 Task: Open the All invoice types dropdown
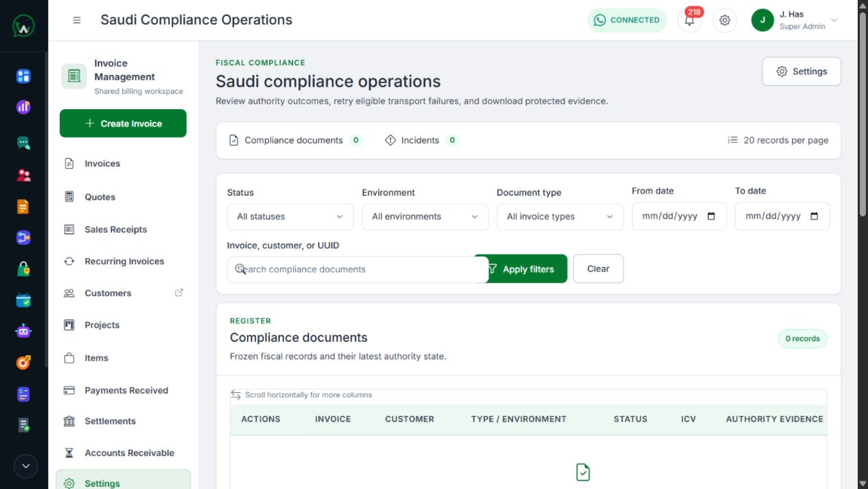point(560,216)
